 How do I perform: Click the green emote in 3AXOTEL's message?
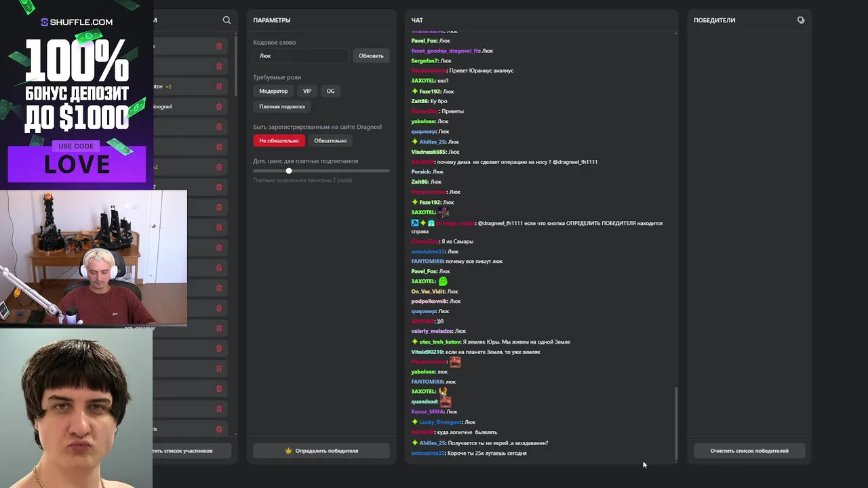(443, 281)
